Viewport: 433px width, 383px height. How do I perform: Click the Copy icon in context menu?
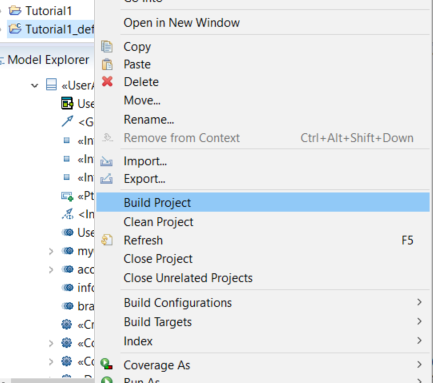(x=107, y=47)
